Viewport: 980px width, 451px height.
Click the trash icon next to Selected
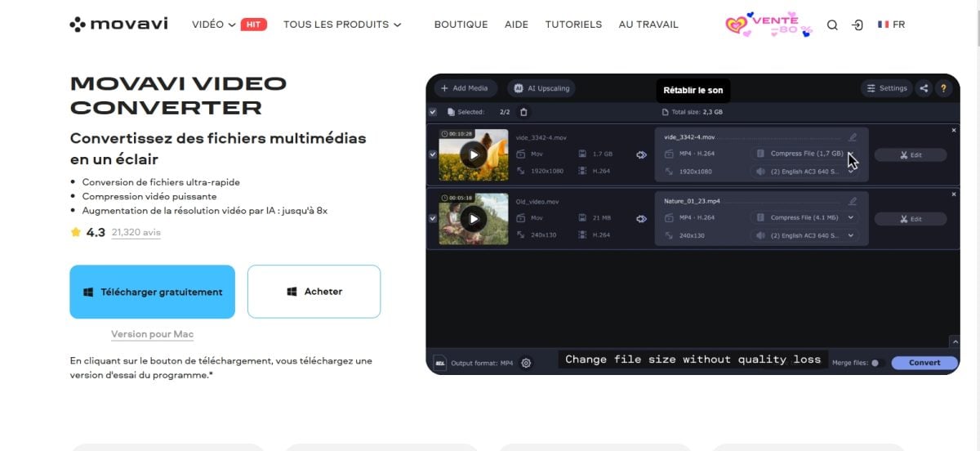524,112
